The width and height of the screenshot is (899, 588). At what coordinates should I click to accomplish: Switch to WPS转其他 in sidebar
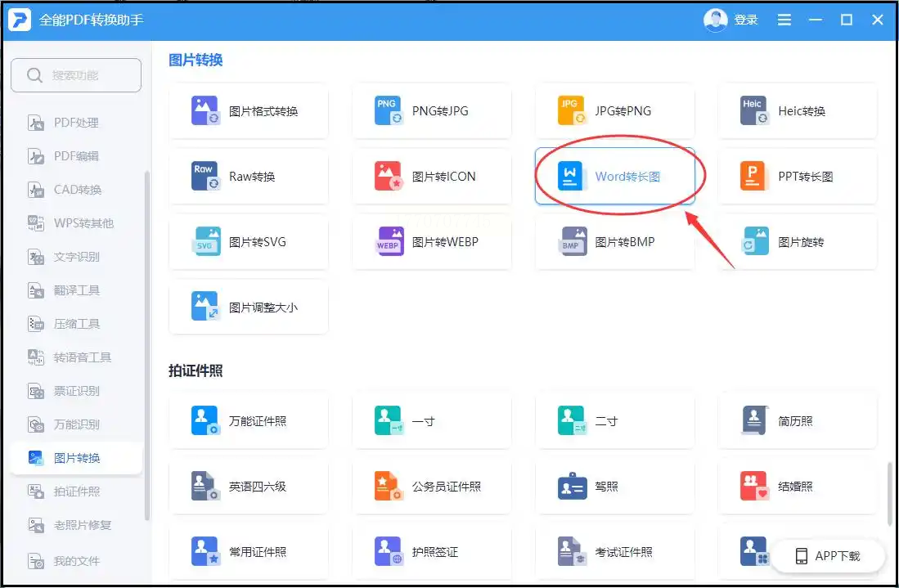pos(76,223)
